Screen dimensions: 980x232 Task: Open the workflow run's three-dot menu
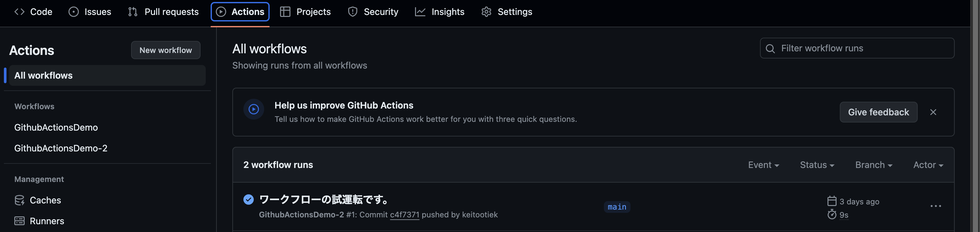(x=936, y=206)
